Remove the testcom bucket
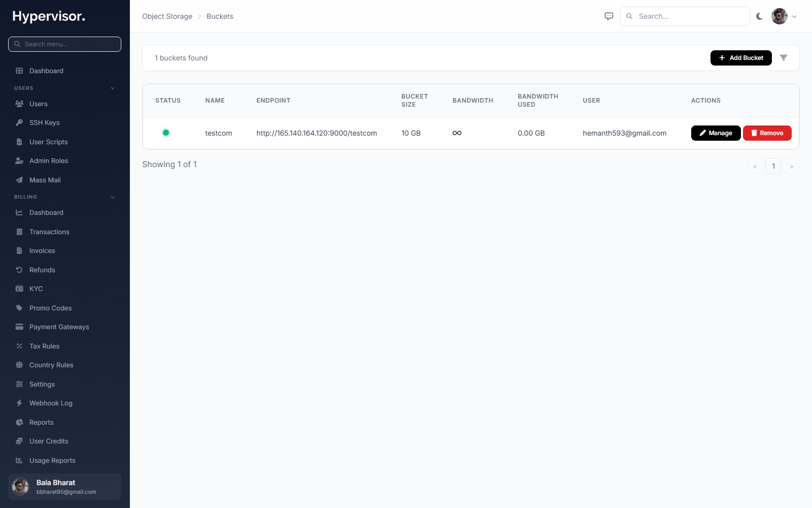The height and width of the screenshot is (508, 812). click(767, 133)
